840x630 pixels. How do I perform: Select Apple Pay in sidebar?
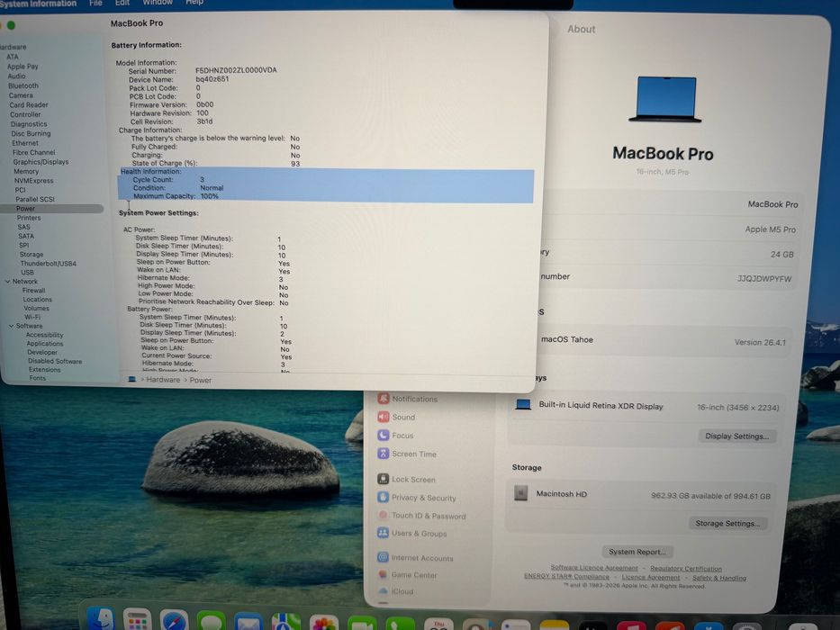coord(23,67)
